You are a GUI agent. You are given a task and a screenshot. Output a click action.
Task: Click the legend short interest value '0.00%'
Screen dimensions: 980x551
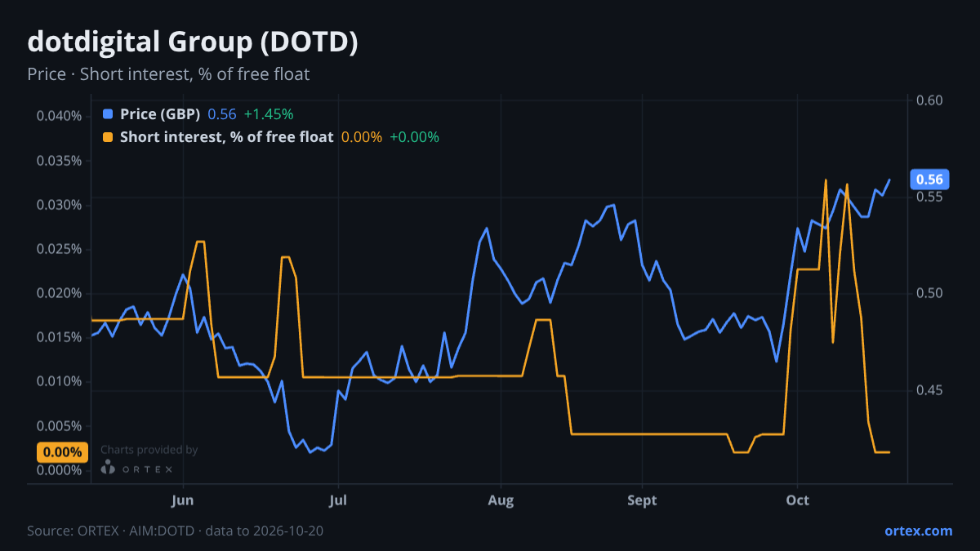(x=362, y=137)
